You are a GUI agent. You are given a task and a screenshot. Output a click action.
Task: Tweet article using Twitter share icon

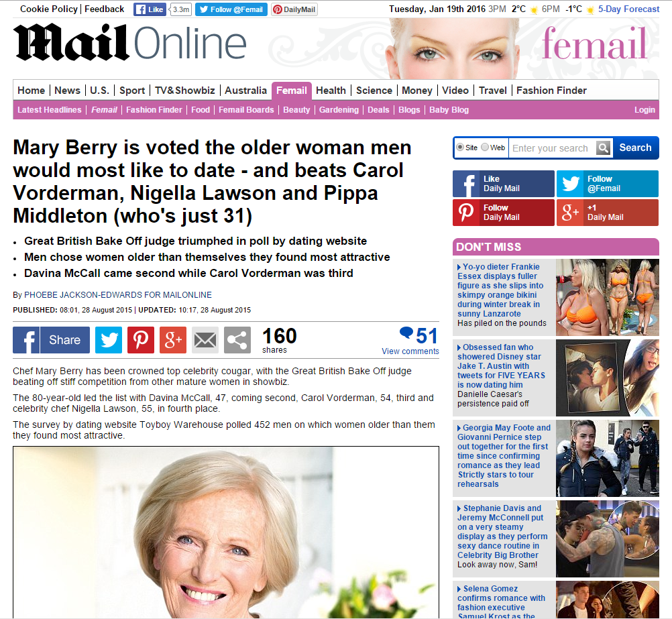point(109,340)
